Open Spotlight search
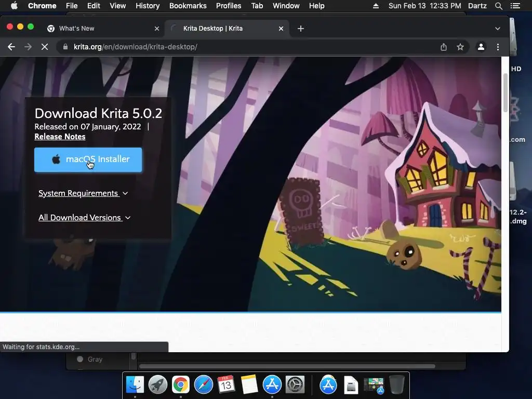 point(498,6)
